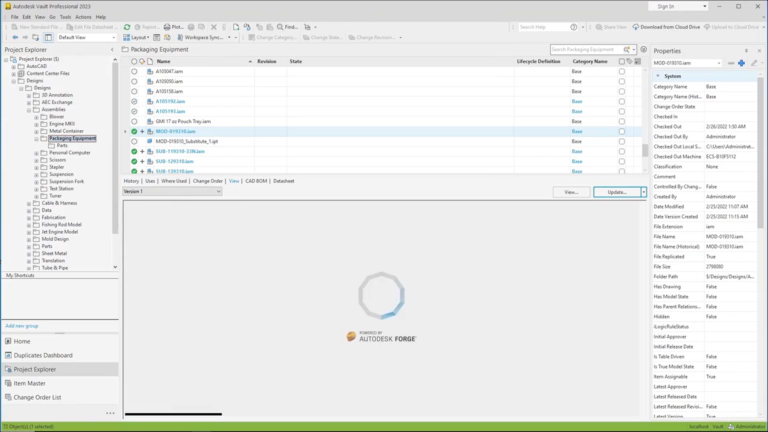Image resolution: width=768 pixels, height=432 pixels.
Task: Click the minus icon in Properties panel
Action: pyautogui.click(x=731, y=63)
